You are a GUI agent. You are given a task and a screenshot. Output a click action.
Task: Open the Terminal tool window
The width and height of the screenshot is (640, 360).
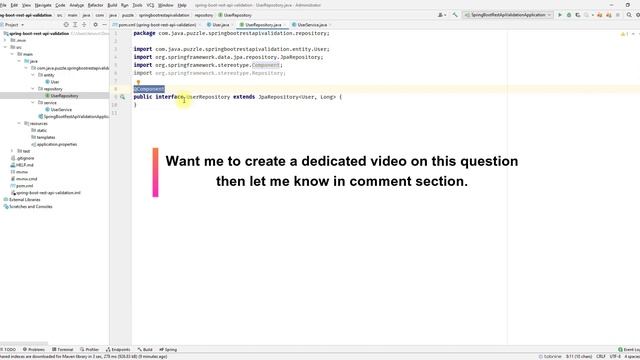point(63,350)
